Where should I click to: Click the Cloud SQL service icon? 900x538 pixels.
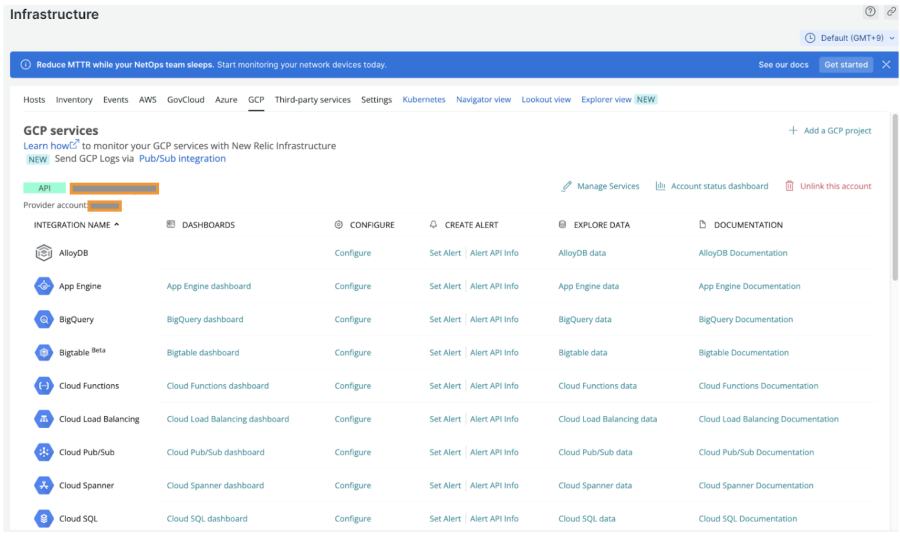click(x=44, y=518)
